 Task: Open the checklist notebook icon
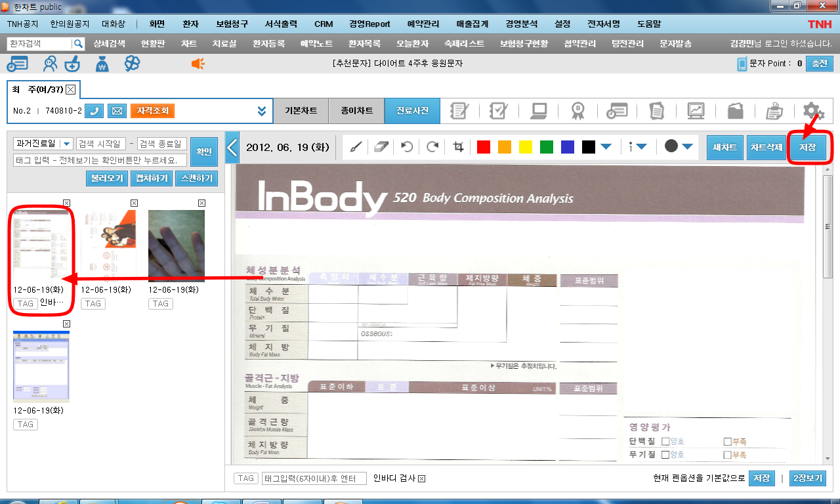(499, 110)
